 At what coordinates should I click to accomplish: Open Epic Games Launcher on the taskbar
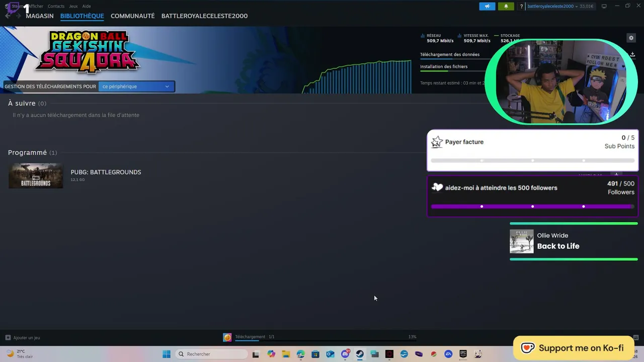tap(463, 354)
